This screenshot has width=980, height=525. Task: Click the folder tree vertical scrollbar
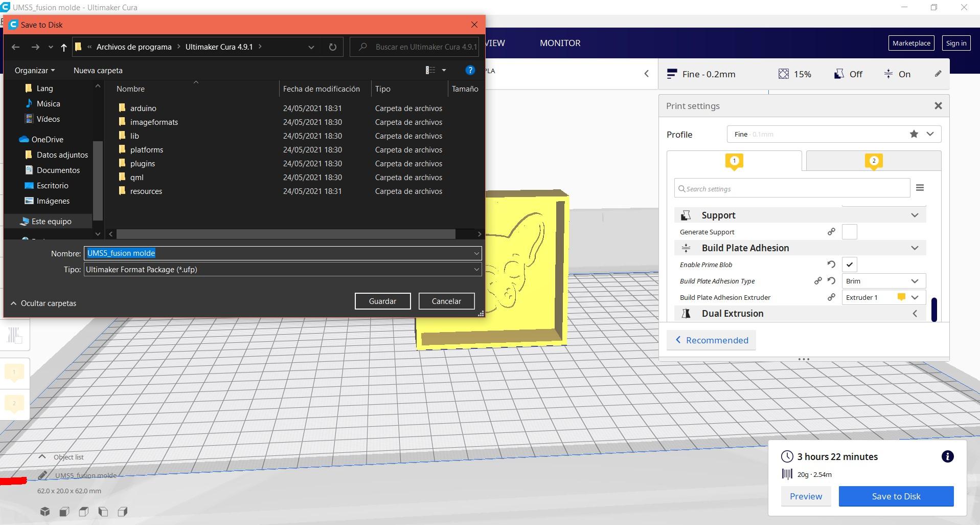[x=98, y=181]
